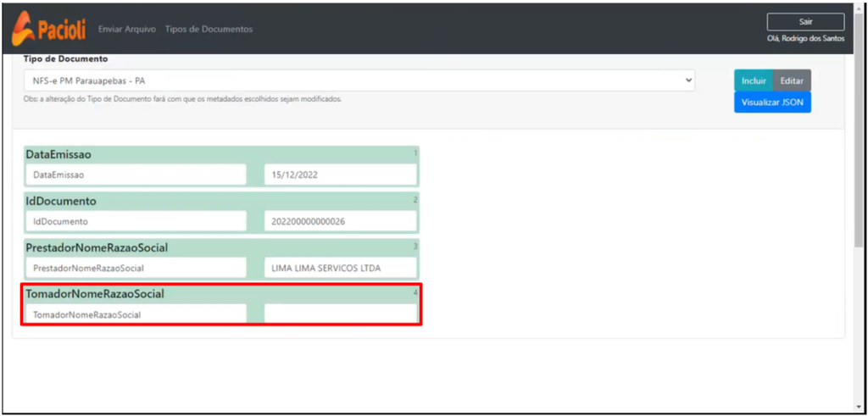Click the TomadorNomeRazaoSocial name input field
The height and width of the screenshot is (416, 868).
pos(136,313)
